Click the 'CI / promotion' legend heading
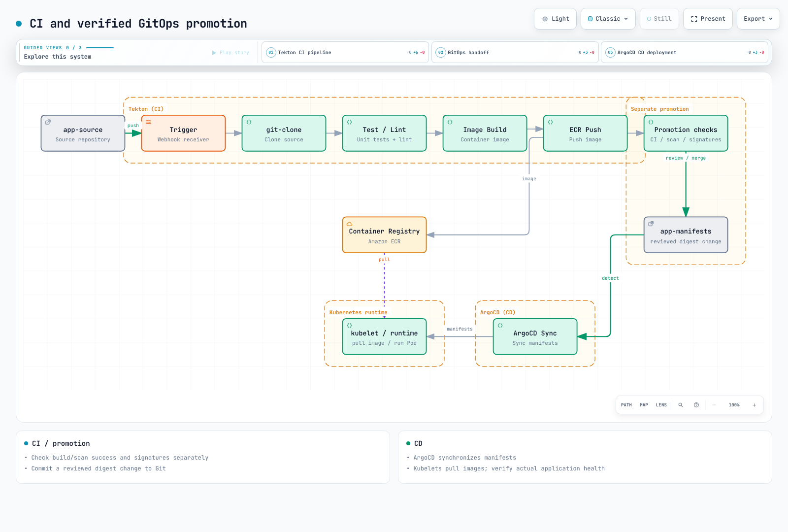Screen dimensions: 788x532 coord(61,443)
